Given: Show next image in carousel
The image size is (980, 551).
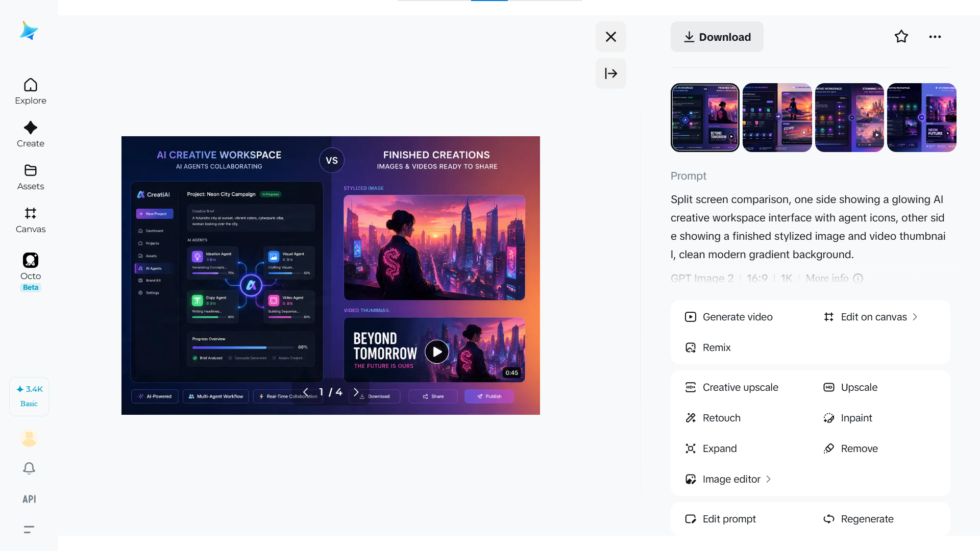Looking at the screenshot, I should [356, 392].
